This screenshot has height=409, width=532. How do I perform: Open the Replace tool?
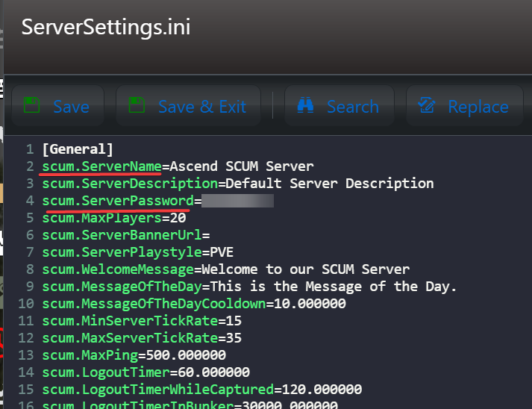[465, 106]
